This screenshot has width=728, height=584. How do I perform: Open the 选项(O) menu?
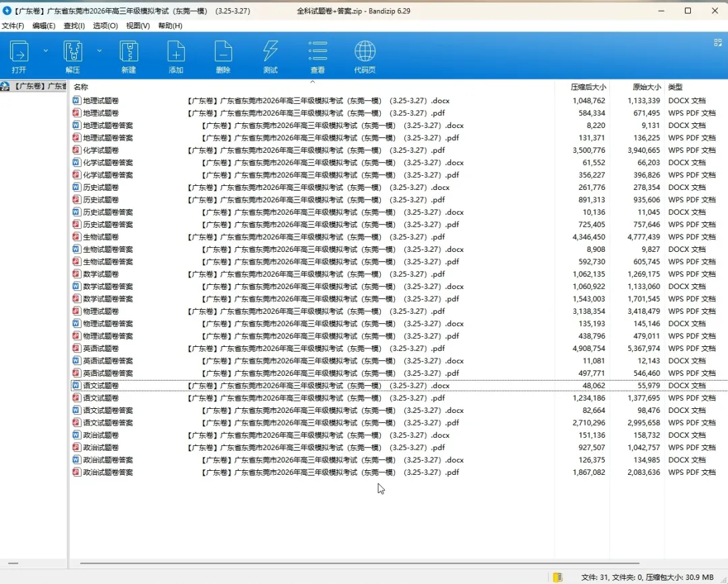[x=105, y=26]
